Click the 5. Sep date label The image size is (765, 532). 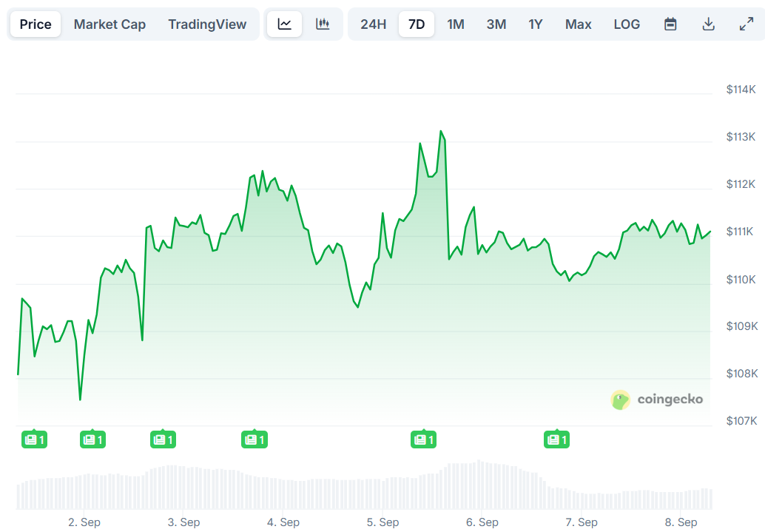pyautogui.click(x=383, y=522)
